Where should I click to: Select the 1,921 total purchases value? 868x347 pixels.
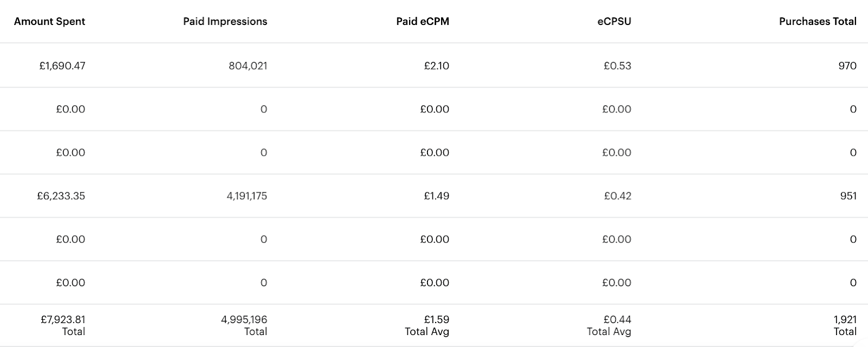pyautogui.click(x=845, y=320)
